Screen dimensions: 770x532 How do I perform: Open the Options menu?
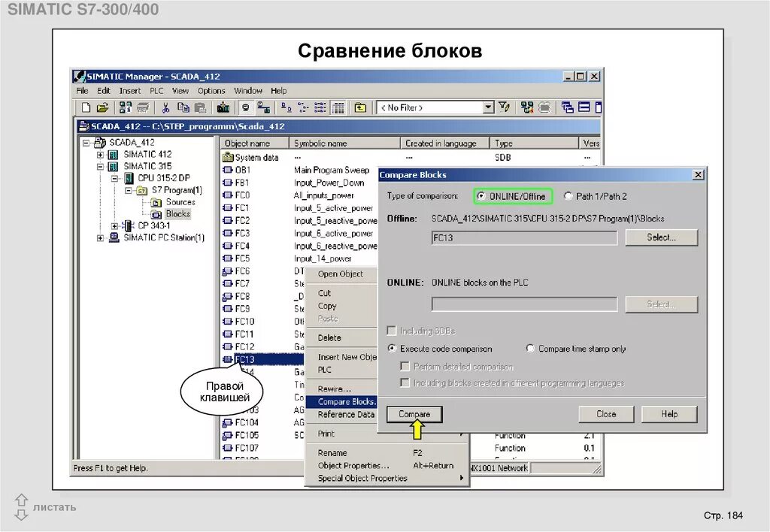tap(211, 91)
